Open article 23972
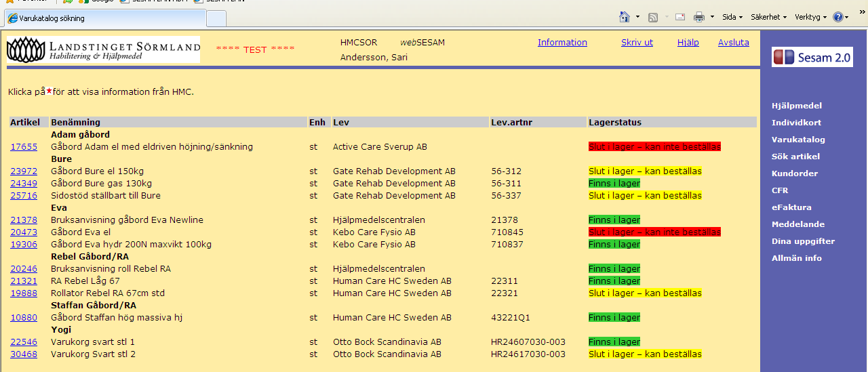Screen dimensions: 868x372 (24, 171)
